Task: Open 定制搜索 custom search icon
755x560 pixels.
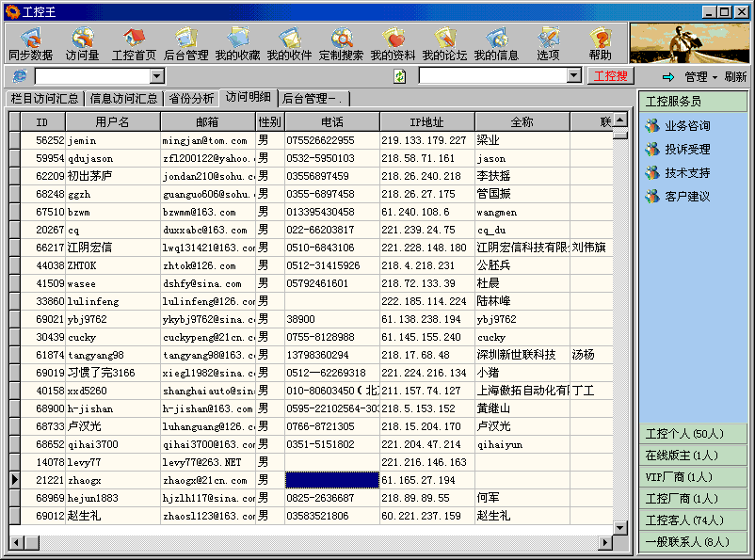Action: tap(341, 43)
